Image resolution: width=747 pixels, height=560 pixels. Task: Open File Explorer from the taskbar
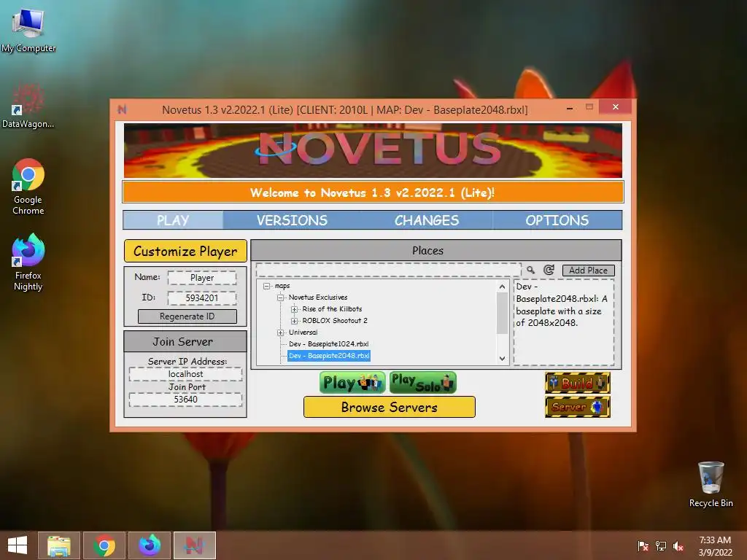(59, 545)
